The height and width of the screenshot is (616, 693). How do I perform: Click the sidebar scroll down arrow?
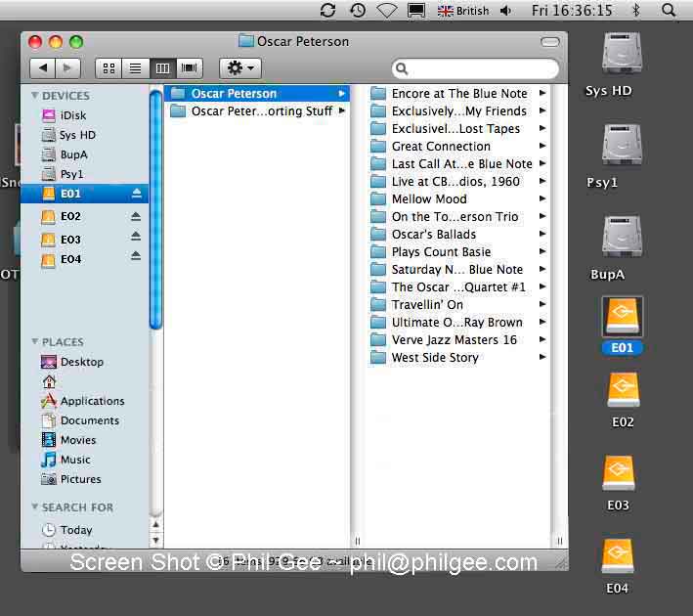[155, 541]
